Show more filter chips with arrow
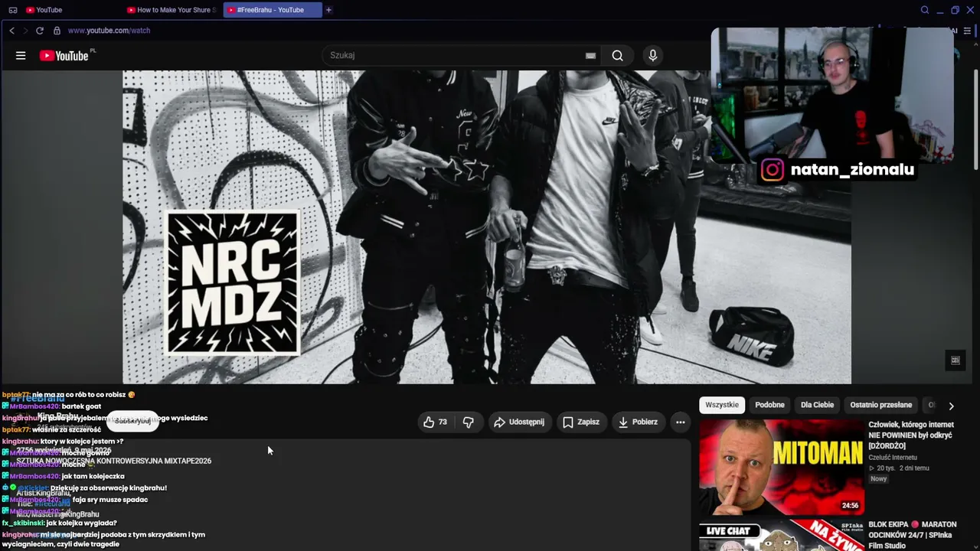This screenshot has width=980, height=551. point(951,406)
